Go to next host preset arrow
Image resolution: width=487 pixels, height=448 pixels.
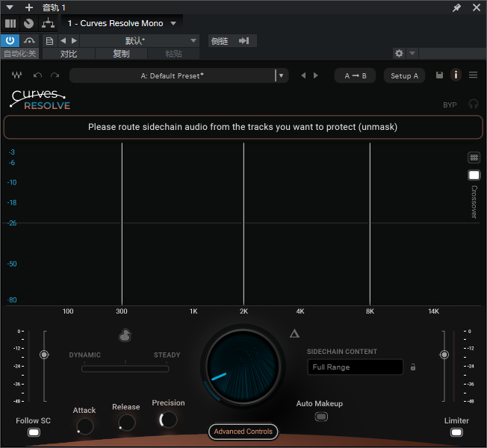[74, 40]
